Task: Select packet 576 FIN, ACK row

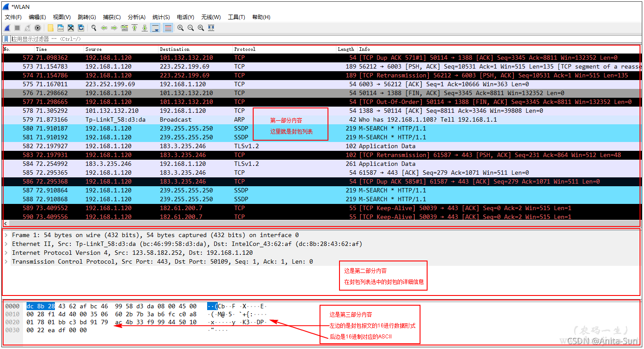Action: 321,93
